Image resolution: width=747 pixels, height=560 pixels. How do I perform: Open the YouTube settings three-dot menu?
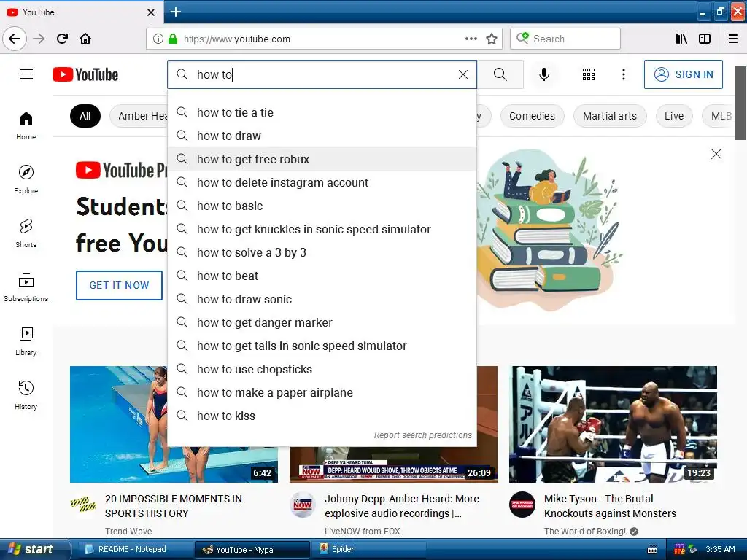coord(624,74)
